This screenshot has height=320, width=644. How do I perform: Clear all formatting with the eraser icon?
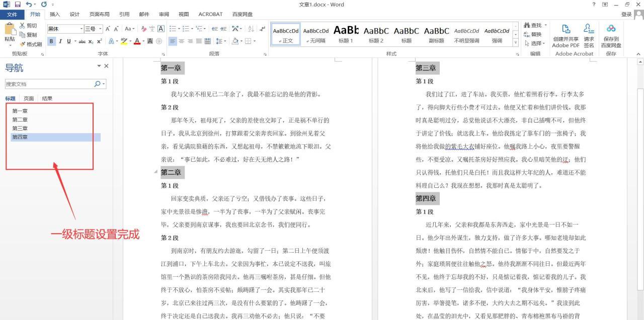click(144, 29)
